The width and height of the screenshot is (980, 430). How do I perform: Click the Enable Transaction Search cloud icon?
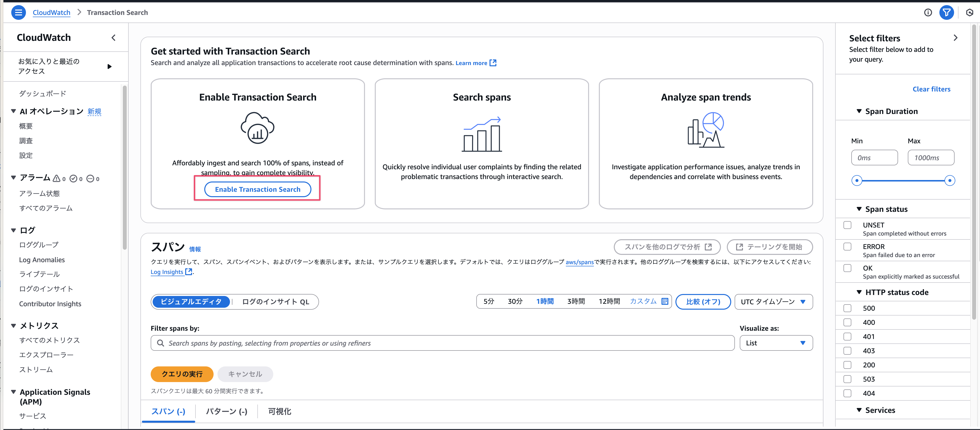click(258, 128)
